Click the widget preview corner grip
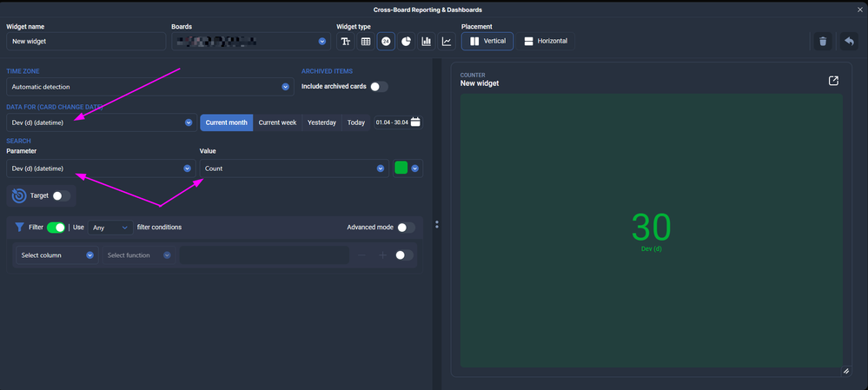 coord(846,371)
